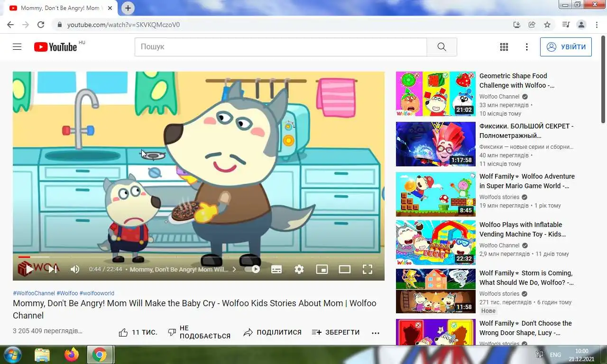Click the address bar URL
The image size is (607, 364).
[124, 25]
